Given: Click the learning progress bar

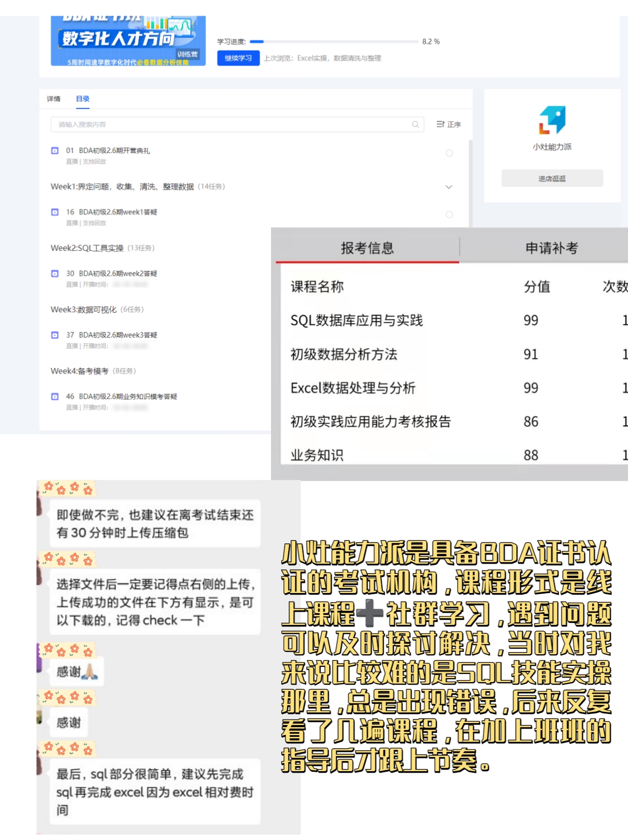Looking at the screenshot, I should click(x=334, y=41).
